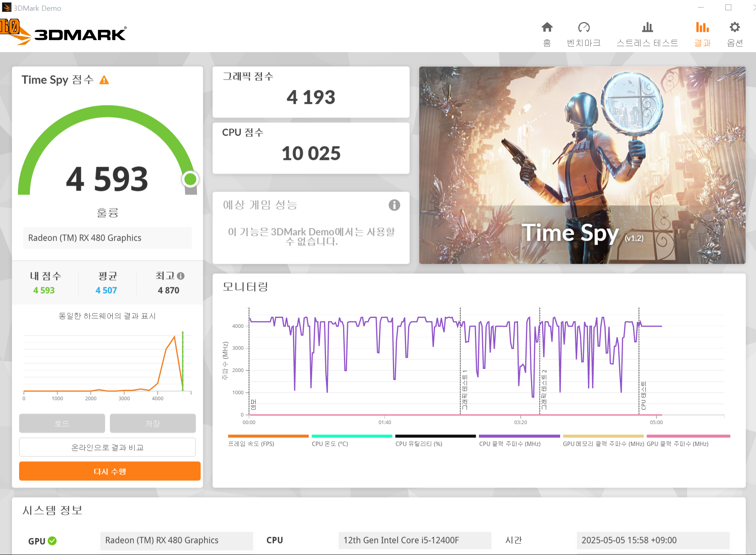Click the 그래픽 테스트 2 marker in chart
Image resolution: width=756 pixels, height=555 pixels.
pyautogui.click(x=544, y=390)
